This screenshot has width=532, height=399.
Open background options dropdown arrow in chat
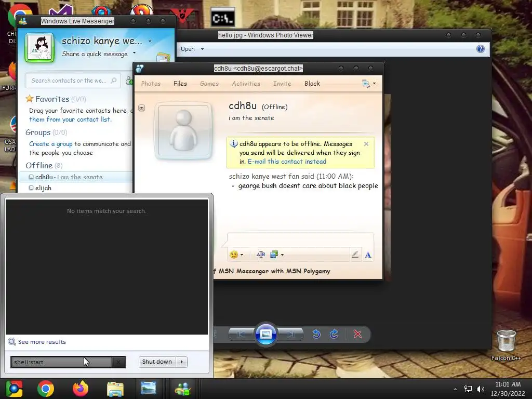coord(282,255)
